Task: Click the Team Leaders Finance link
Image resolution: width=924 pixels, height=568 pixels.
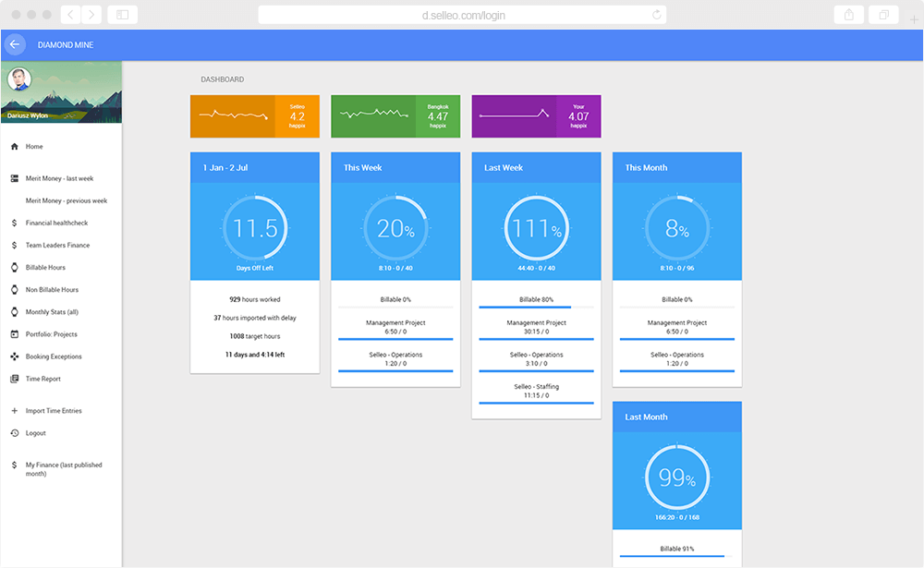Action: click(57, 245)
